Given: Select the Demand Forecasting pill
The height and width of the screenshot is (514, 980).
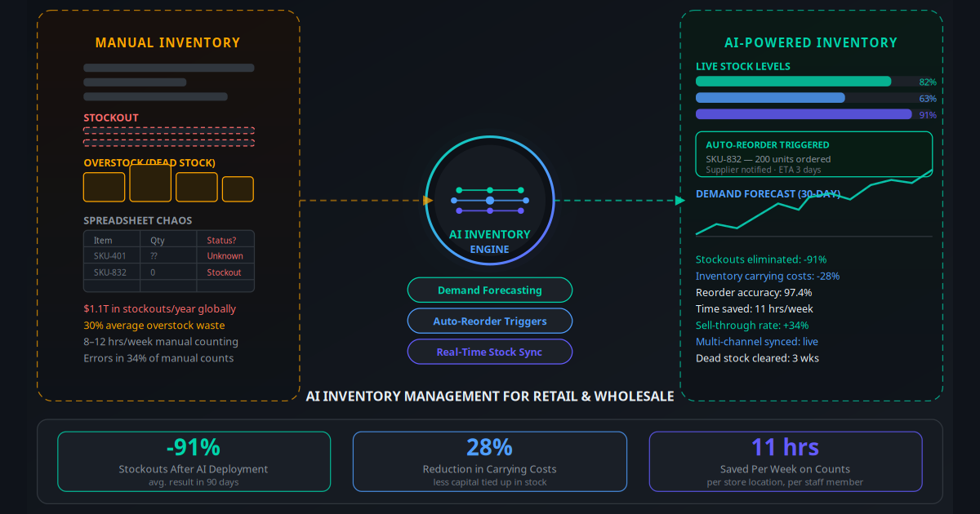Looking at the screenshot, I should coord(490,290).
